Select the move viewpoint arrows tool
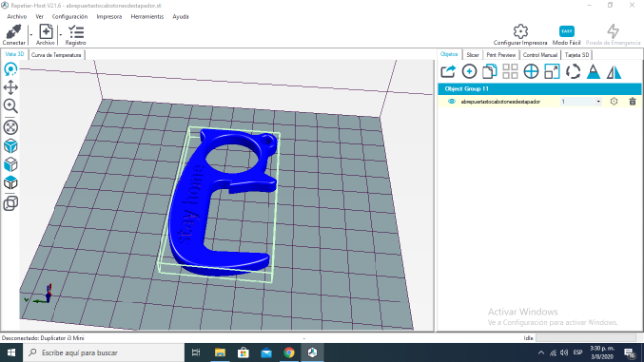Viewport: 644px width, 362px height. pos(11,87)
